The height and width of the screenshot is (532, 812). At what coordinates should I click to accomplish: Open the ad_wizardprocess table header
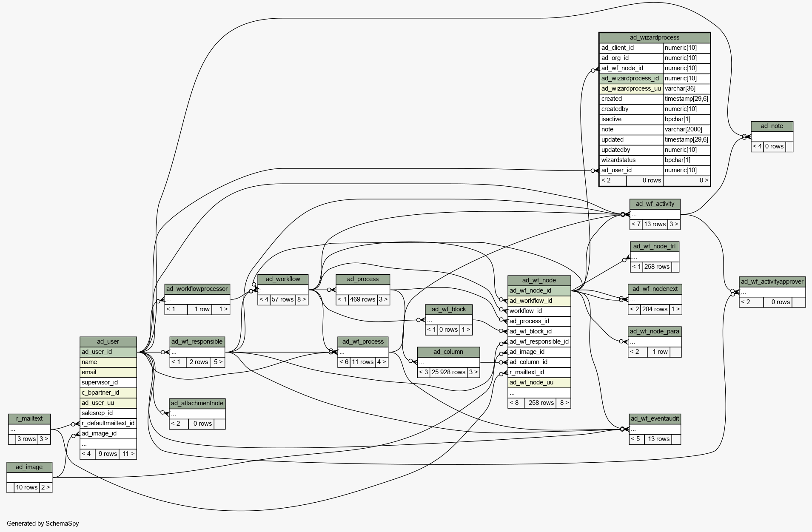click(654, 37)
